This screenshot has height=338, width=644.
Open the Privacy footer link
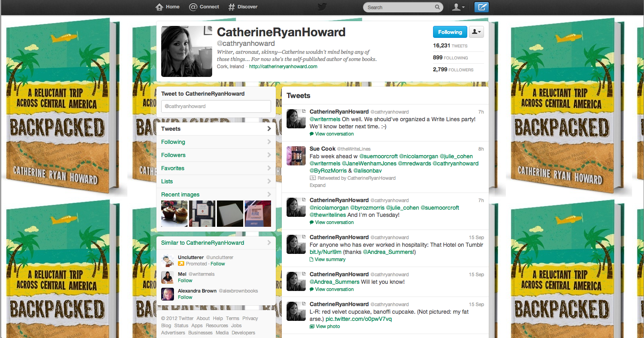click(250, 318)
